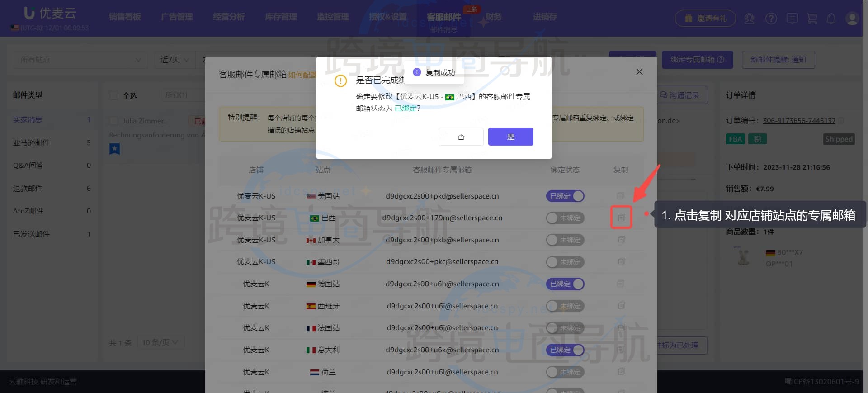Copy the 荷兰 dedicated mailbox address
This screenshot has width=868, height=393.
(621, 372)
